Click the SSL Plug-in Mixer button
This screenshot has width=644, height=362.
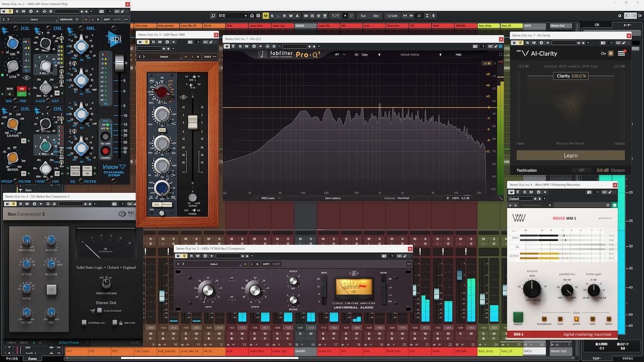(99, 311)
